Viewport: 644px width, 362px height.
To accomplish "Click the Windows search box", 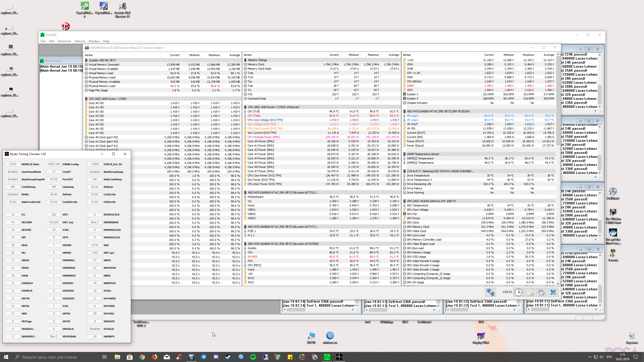I will [x=49, y=357].
